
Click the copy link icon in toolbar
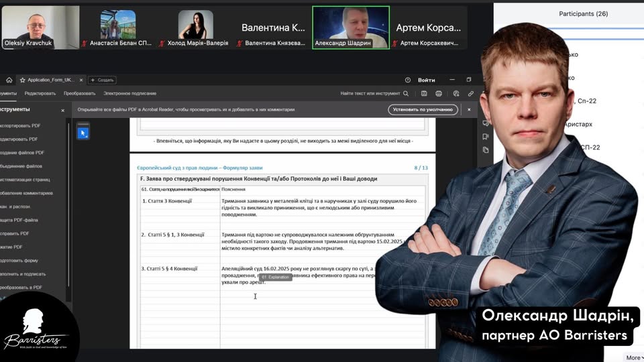(x=471, y=94)
